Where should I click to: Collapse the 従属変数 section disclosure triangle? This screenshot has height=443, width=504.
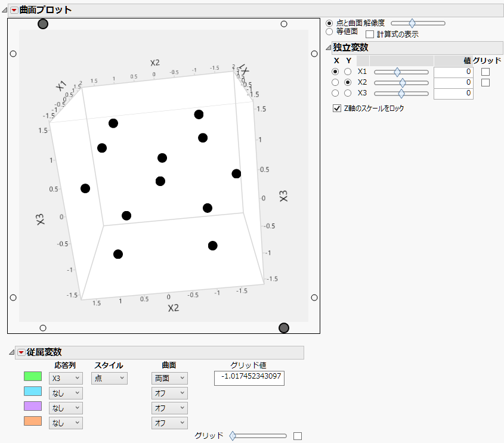11,352
